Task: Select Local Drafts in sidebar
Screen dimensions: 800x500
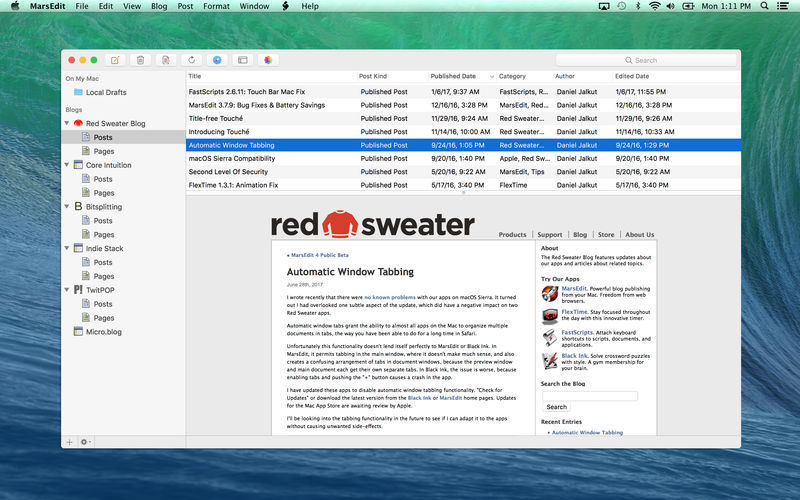Action: coord(106,92)
